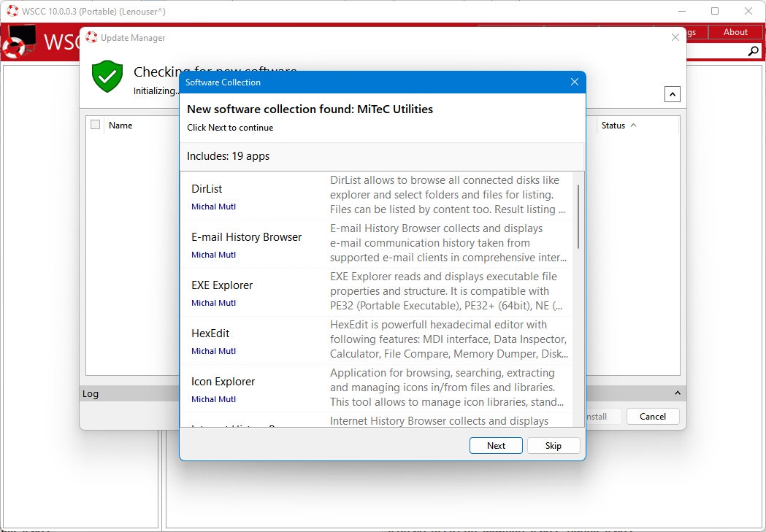Click the green shield status icon
Image resolution: width=766 pixels, height=532 pixels.
(x=107, y=76)
